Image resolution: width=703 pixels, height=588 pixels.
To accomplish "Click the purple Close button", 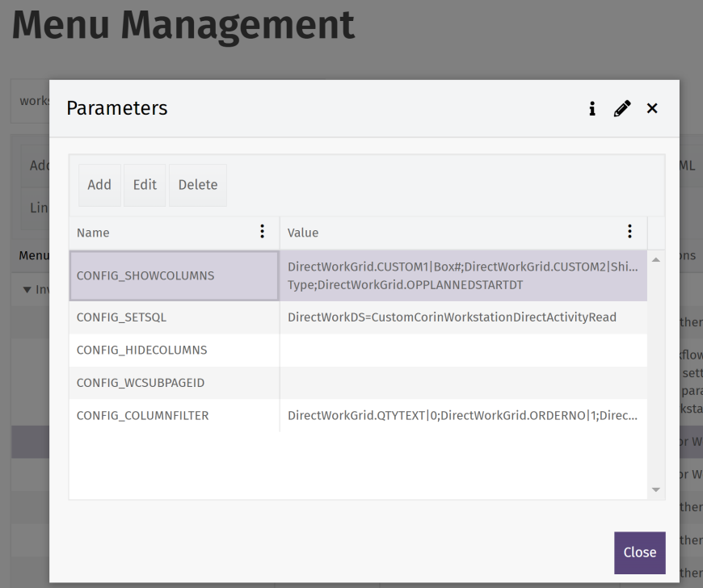I will point(639,552).
